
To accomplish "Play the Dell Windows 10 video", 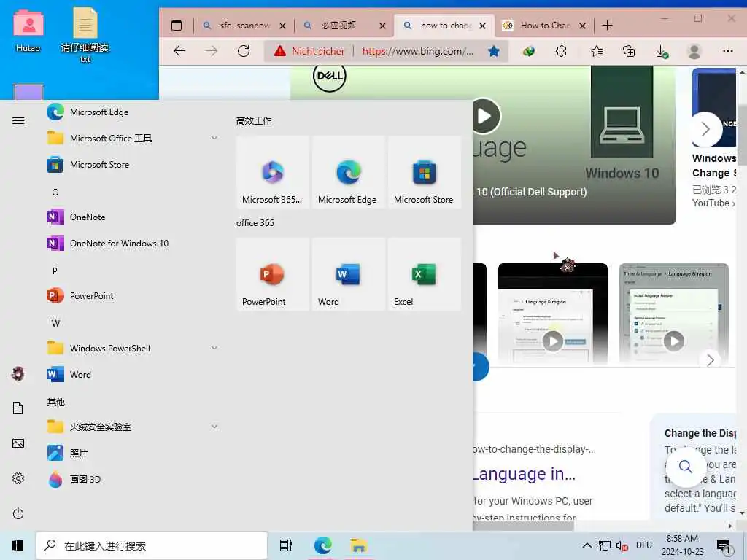I will pyautogui.click(x=485, y=116).
